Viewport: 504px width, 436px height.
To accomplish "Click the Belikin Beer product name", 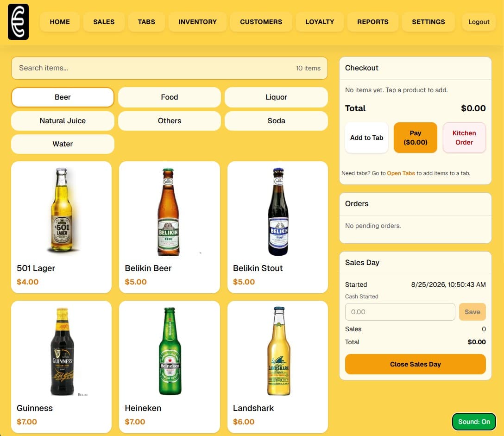I will click(x=148, y=268).
